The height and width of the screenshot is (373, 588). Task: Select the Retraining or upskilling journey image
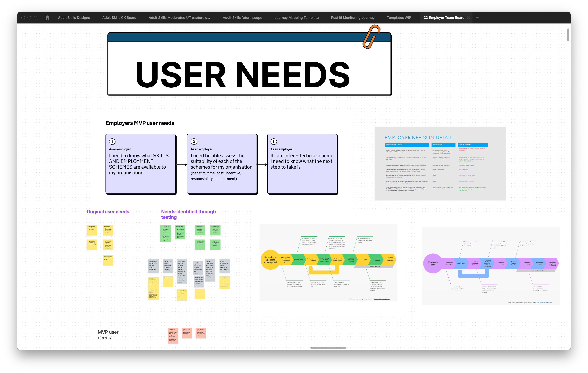coord(328,262)
